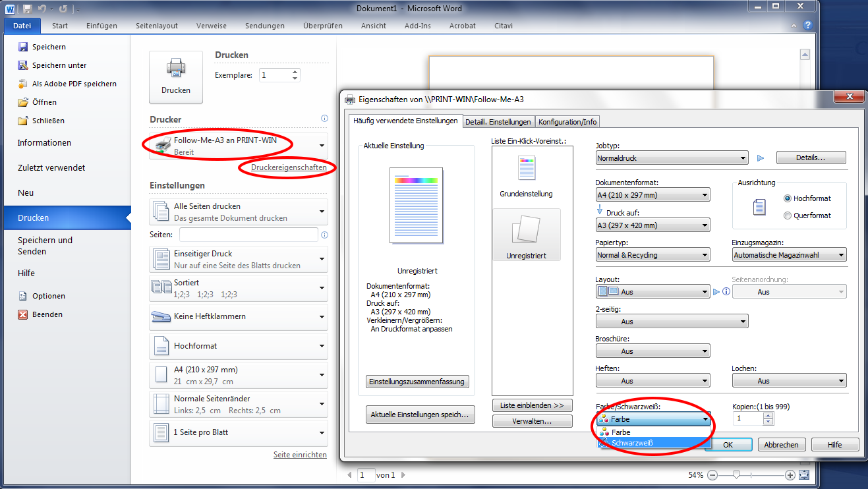Switch to Konfiguration/Info tab

567,122
